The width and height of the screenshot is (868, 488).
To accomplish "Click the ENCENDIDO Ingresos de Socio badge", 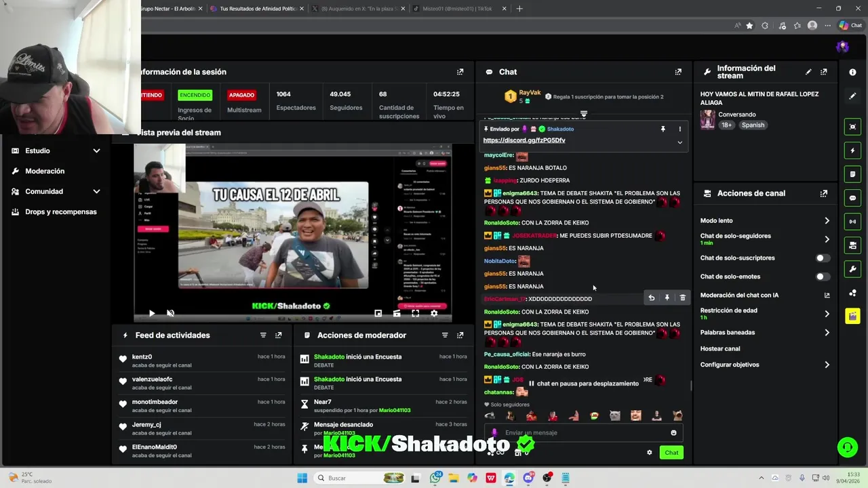I will (x=195, y=95).
